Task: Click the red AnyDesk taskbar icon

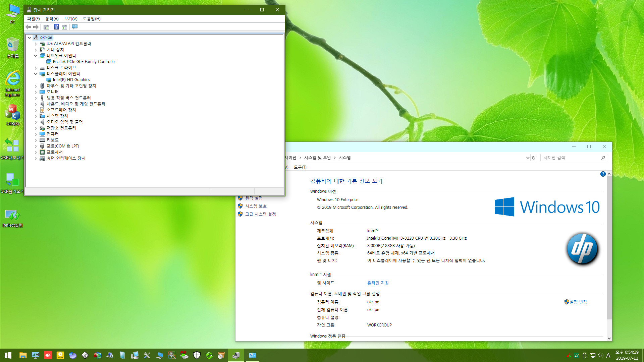Action: click(x=48, y=355)
